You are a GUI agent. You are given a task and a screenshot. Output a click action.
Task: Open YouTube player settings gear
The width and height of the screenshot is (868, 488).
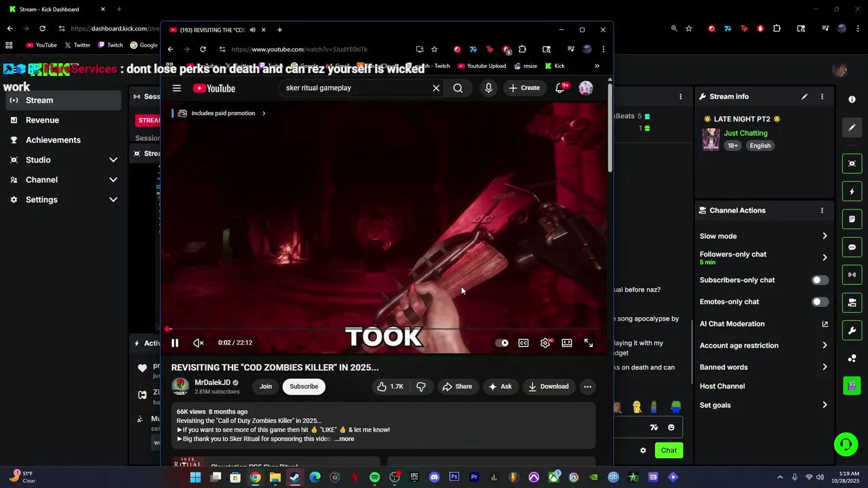[545, 343]
